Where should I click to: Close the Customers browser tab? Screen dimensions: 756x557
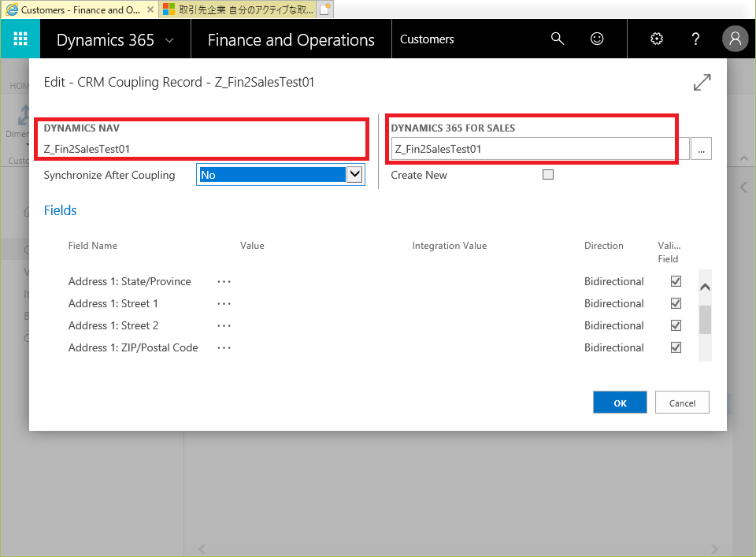[150, 9]
